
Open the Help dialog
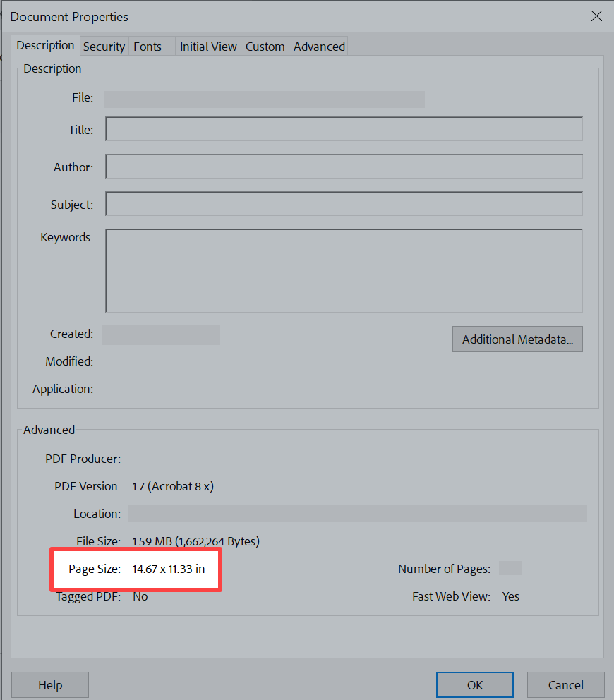click(x=49, y=684)
